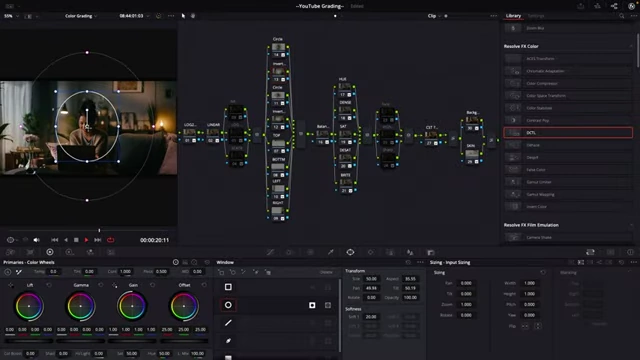Toggle loop playback
The width and height of the screenshot is (640, 360).
[x=111, y=240]
